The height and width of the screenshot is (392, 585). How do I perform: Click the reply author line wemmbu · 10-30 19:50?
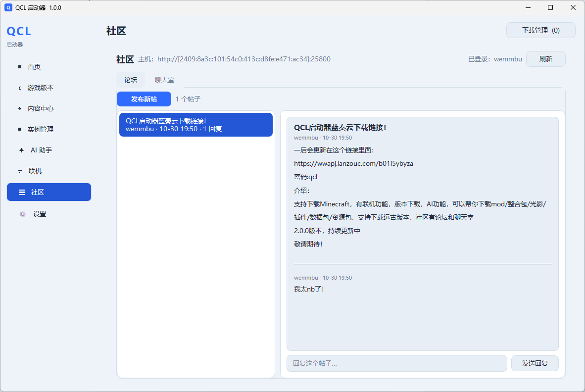323,278
